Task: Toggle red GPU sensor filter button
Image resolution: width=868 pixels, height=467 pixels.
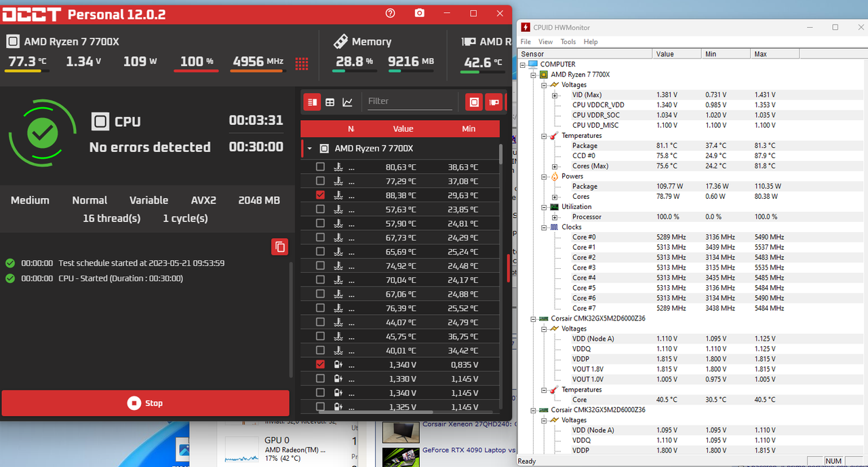Action: tap(494, 102)
